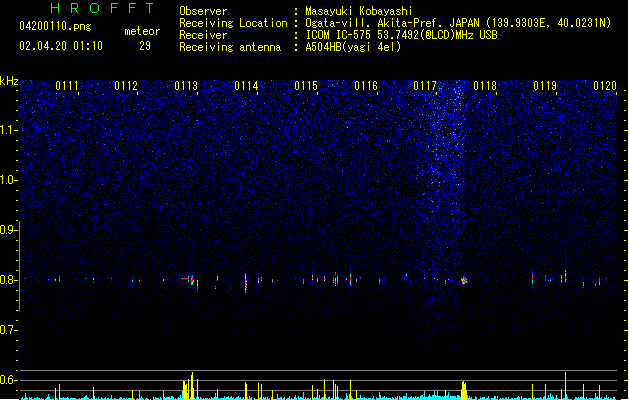
Task: Select the A504HB(yagi 4el) antenna text
Action: click(353, 47)
